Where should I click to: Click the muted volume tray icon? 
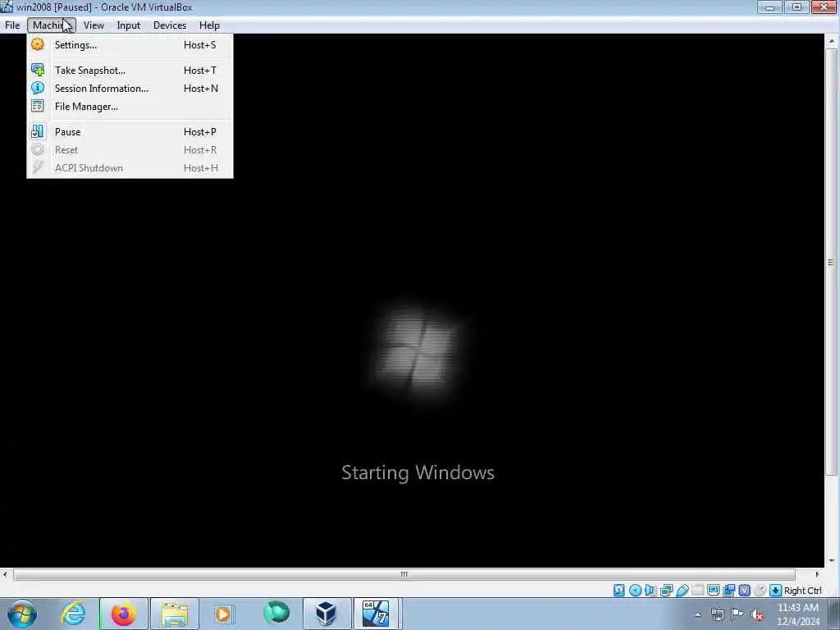(x=757, y=615)
